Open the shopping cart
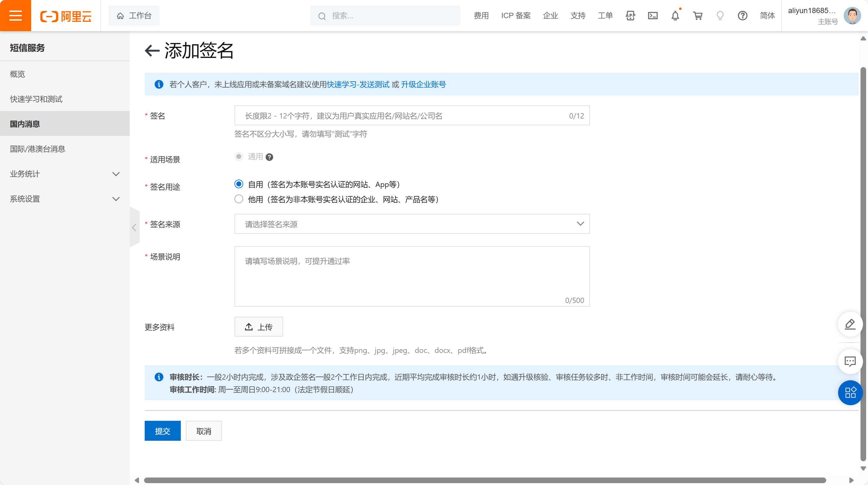The image size is (868, 485). (697, 16)
